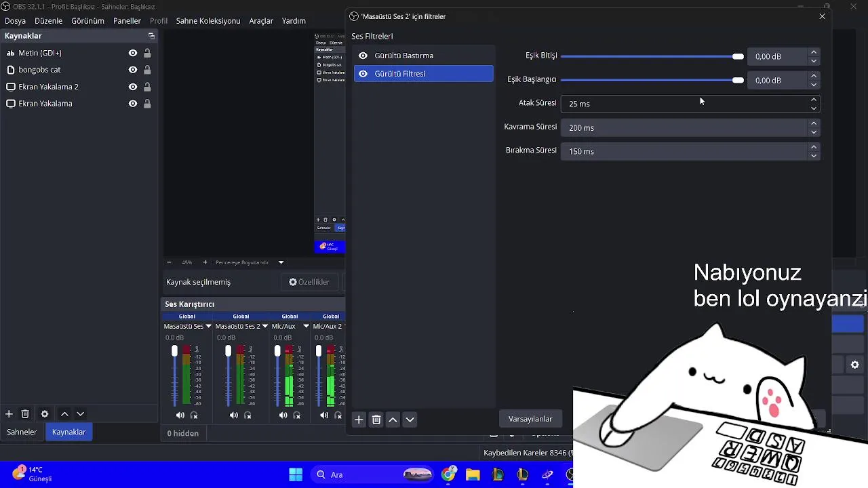Mute the Masaüstü Ses 2 speaker icon
This screenshot has height=488, width=868.
pos(234,415)
